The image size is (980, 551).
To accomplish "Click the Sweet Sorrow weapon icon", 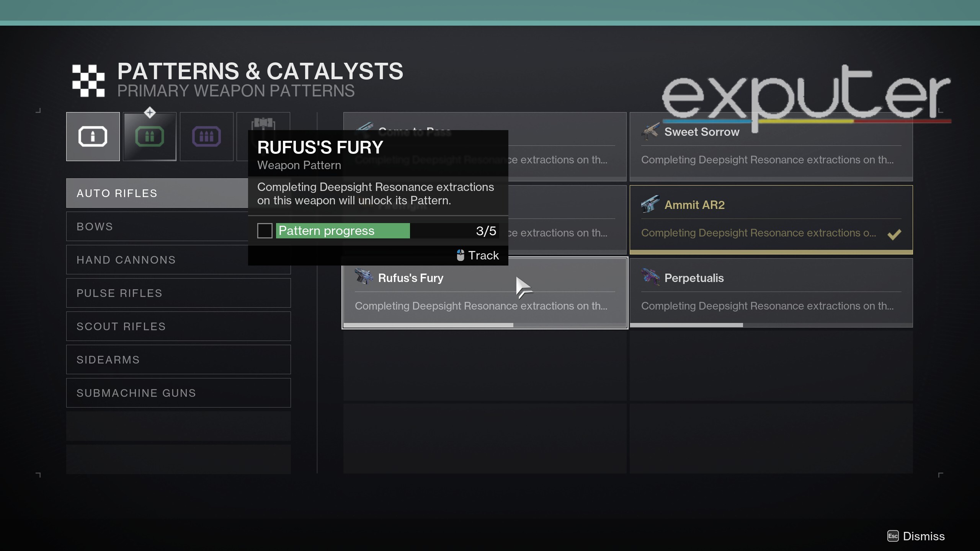I will point(650,131).
